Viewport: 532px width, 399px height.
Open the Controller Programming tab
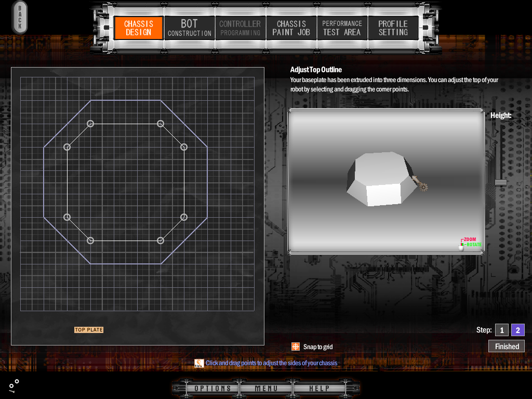pyautogui.click(x=240, y=28)
